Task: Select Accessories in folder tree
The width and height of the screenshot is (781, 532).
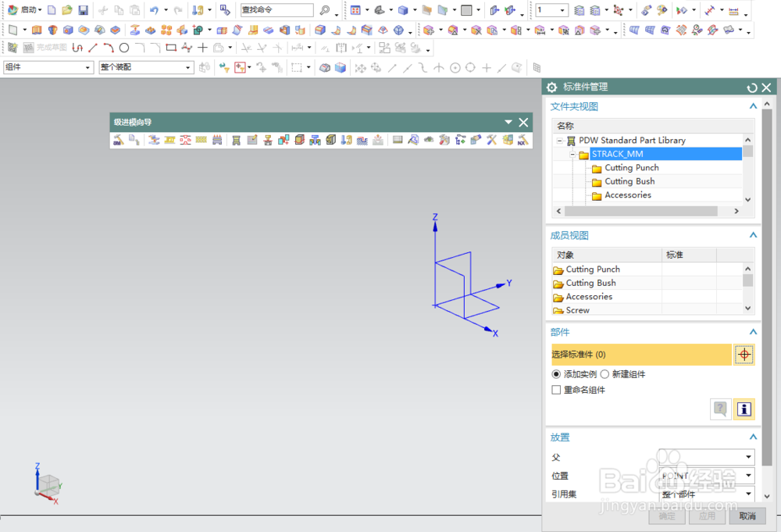Action: 628,195
